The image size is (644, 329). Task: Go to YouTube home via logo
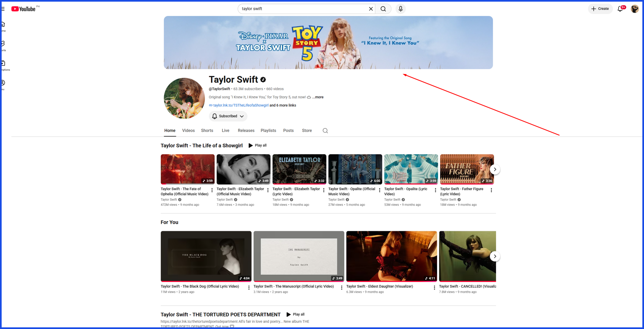coord(24,9)
